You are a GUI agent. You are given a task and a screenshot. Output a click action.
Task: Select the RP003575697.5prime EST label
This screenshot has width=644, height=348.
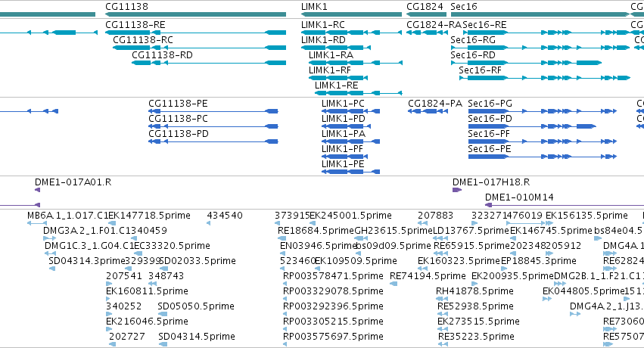(x=333, y=337)
